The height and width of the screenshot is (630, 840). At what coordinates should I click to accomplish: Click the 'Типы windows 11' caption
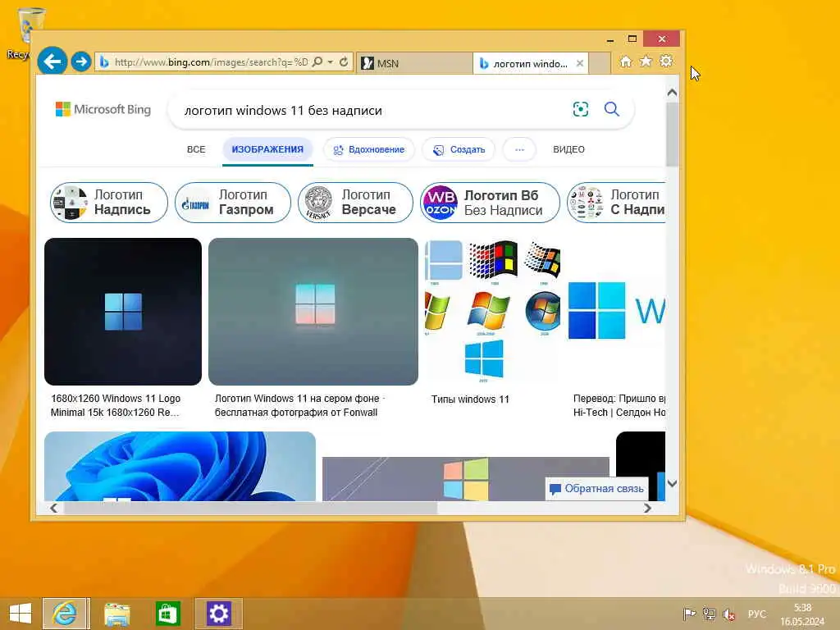pyautogui.click(x=470, y=399)
